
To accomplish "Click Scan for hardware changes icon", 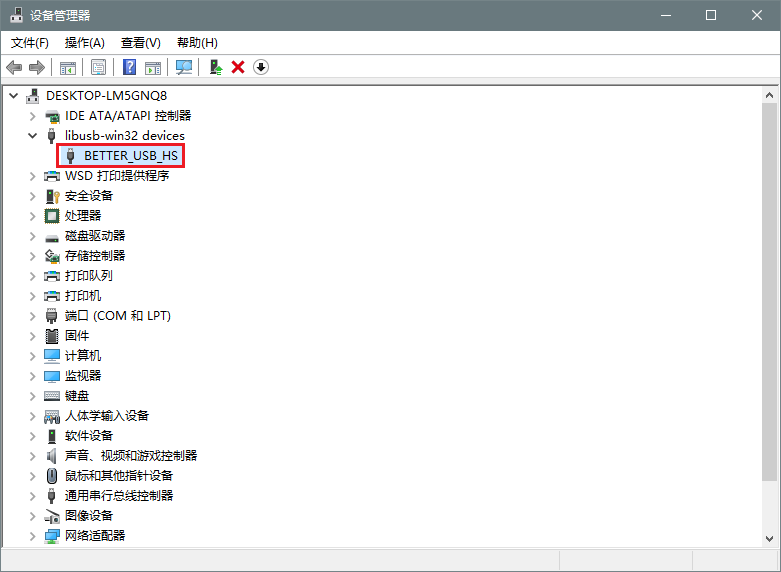I will [x=184, y=67].
